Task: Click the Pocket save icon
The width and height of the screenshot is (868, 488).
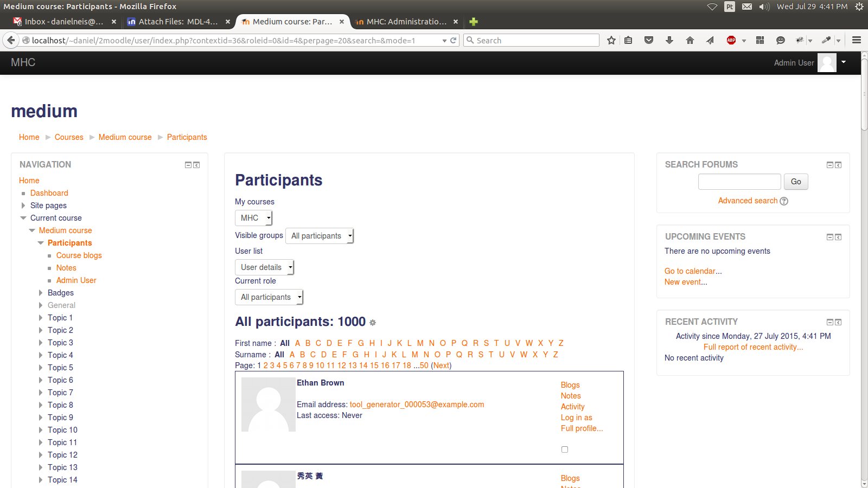Action: click(x=649, y=40)
